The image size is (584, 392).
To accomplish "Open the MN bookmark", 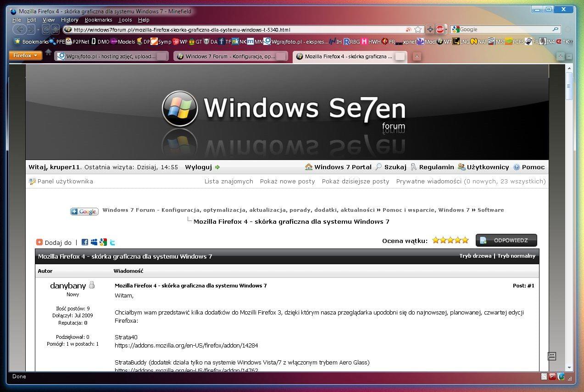I will click(255, 41).
